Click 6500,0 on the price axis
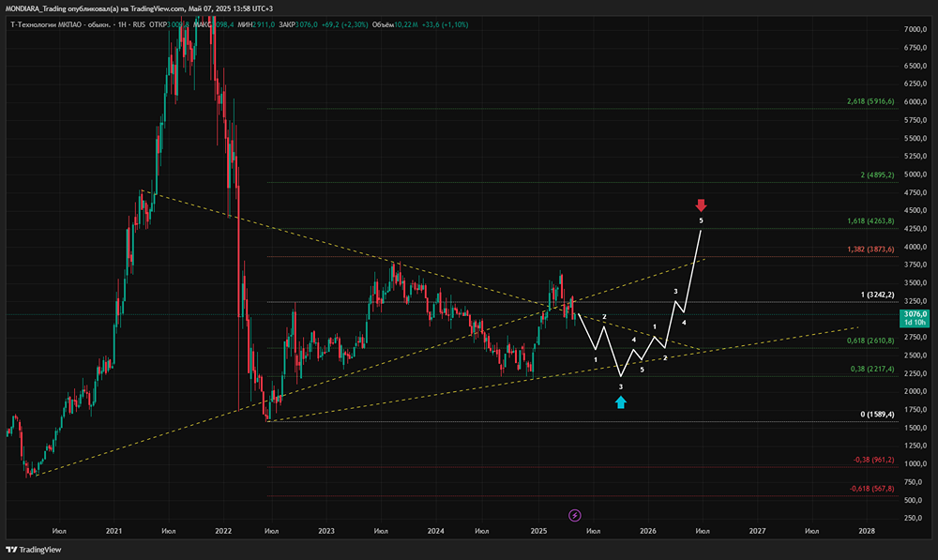This screenshot has height=560, width=938. 915,66
